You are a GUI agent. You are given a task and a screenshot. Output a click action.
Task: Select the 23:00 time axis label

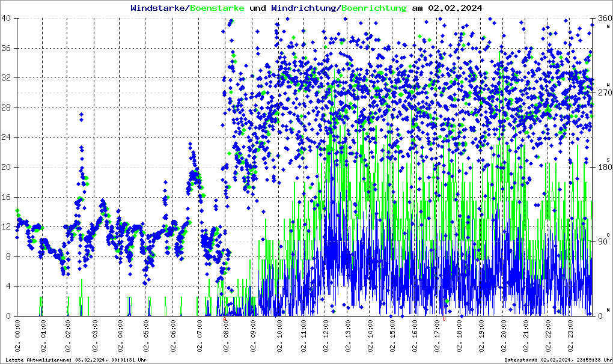click(570, 336)
